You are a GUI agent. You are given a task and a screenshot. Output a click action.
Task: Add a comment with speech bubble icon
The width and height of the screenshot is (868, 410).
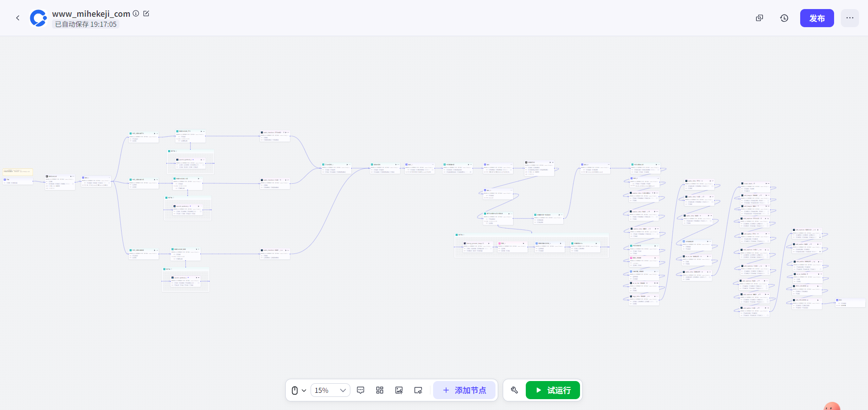pyautogui.click(x=360, y=390)
